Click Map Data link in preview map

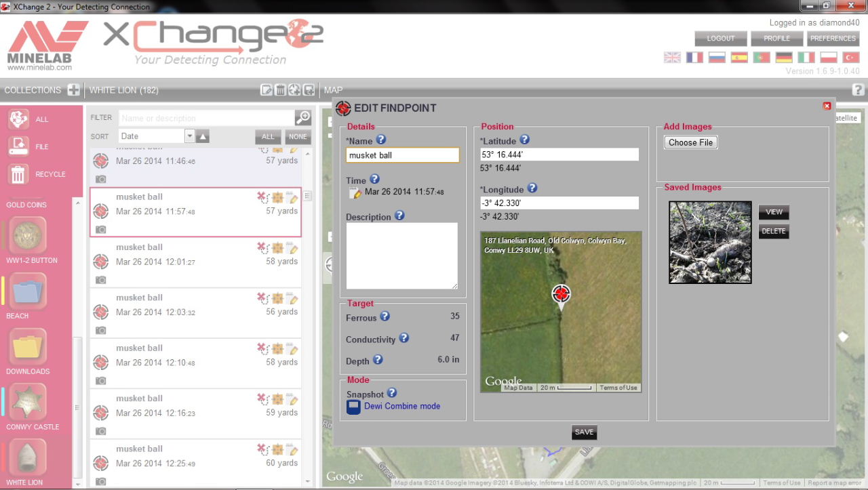519,388
